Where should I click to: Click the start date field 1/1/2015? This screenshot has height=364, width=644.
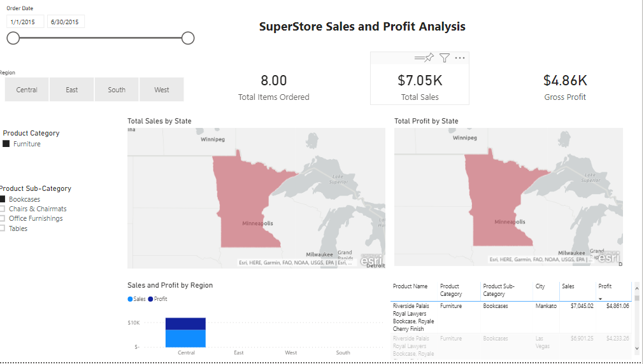(25, 22)
